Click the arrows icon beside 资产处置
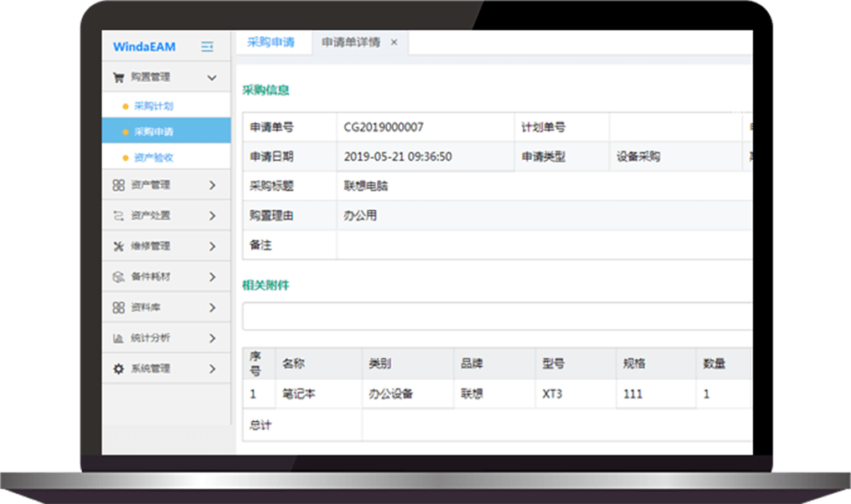Viewport: 851px width, 504px height. pos(118,216)
